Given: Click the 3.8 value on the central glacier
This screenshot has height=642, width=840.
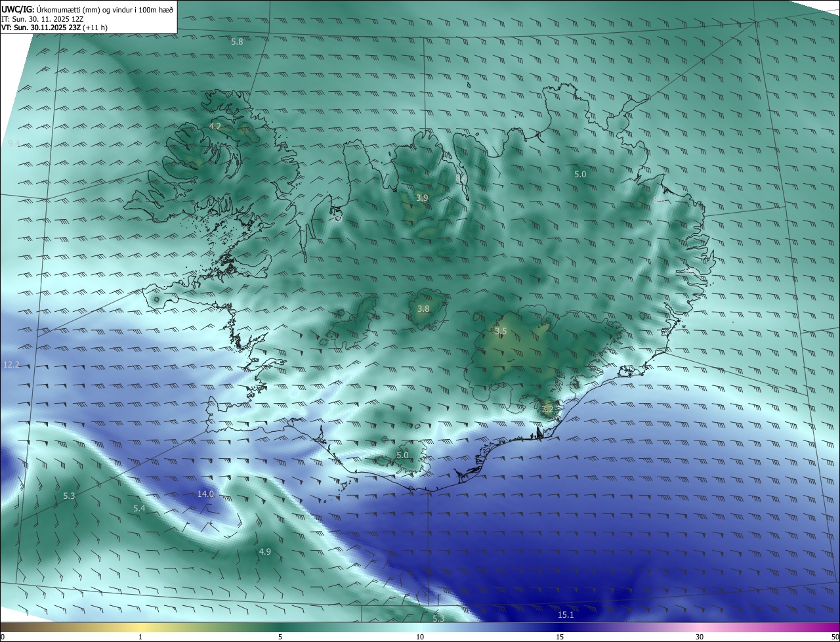Looking at the screenshot, I should tap(423, 309).
